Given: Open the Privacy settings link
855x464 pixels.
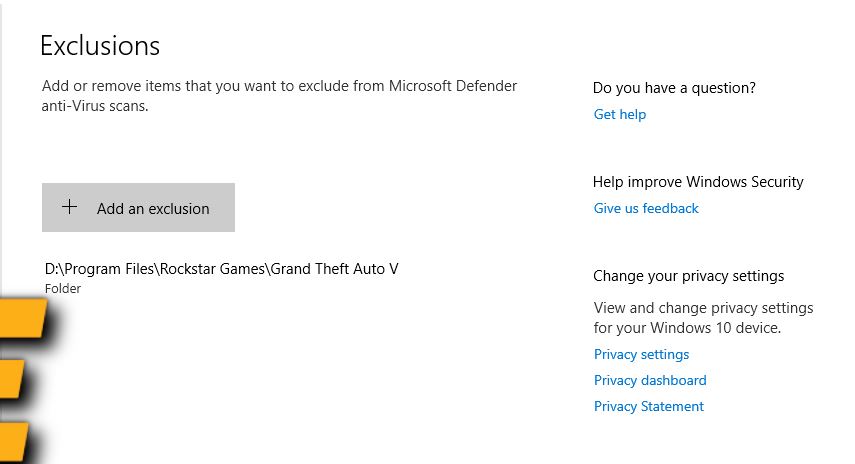Looking at the screenshot, I should (x=641, y=354).
